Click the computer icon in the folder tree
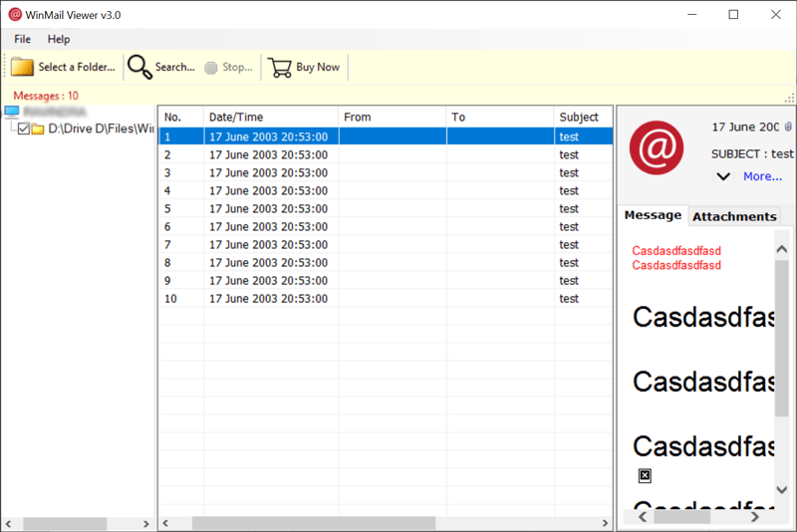 click(12, 112)
